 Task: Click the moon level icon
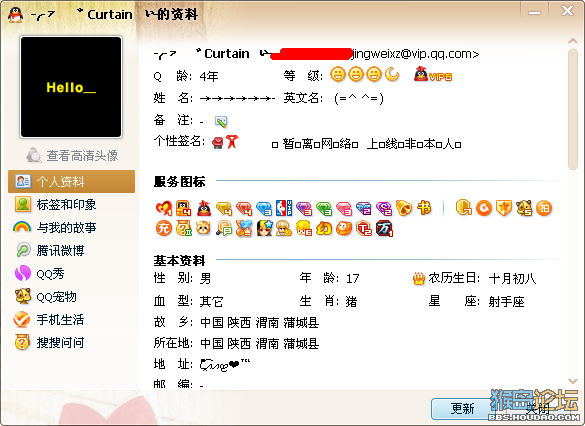click(392, 74)
